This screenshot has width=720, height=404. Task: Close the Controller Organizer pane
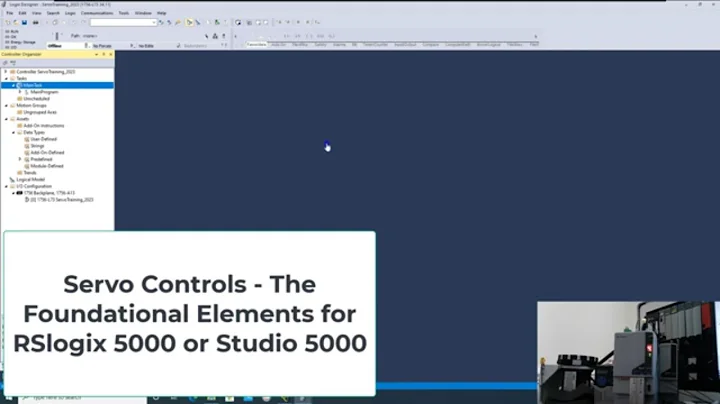point(111,54)
